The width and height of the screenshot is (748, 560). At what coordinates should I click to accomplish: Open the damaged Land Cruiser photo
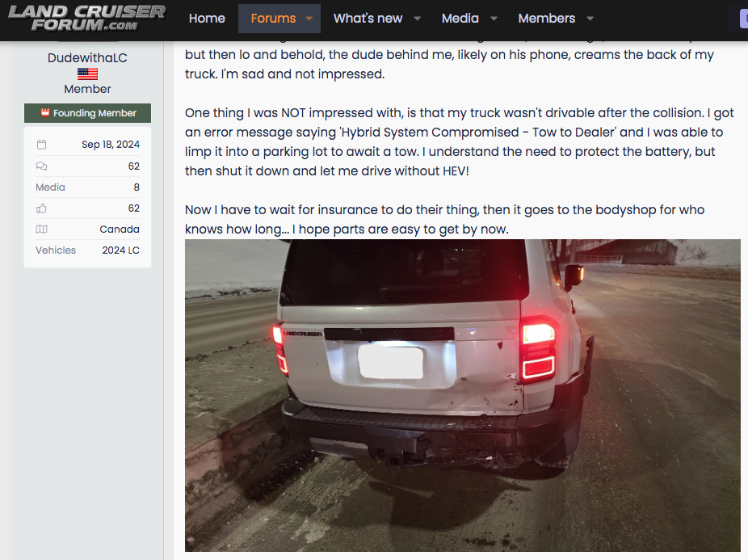pos(462,395)
